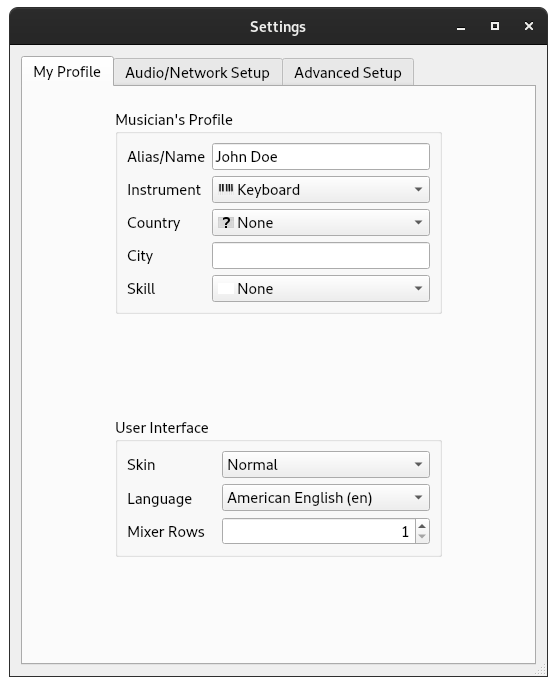
Task: Click the question mark flag icon in Country
Action: [x=226, y=222]
